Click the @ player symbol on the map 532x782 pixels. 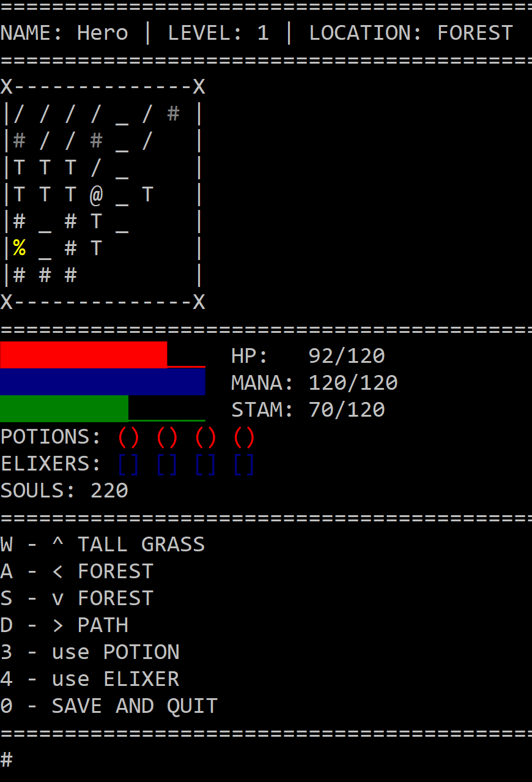click(x=96, y=195)
